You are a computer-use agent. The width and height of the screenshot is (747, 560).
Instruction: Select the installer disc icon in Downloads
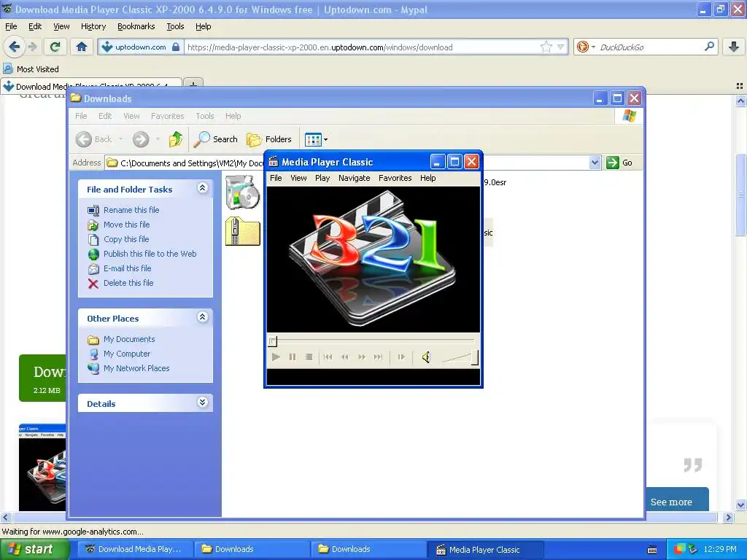pos(242,192)
